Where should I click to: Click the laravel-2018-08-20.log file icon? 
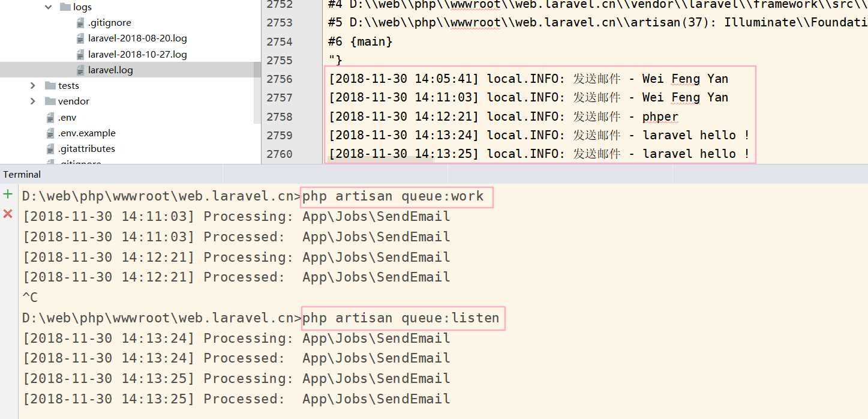click(80, 38)
